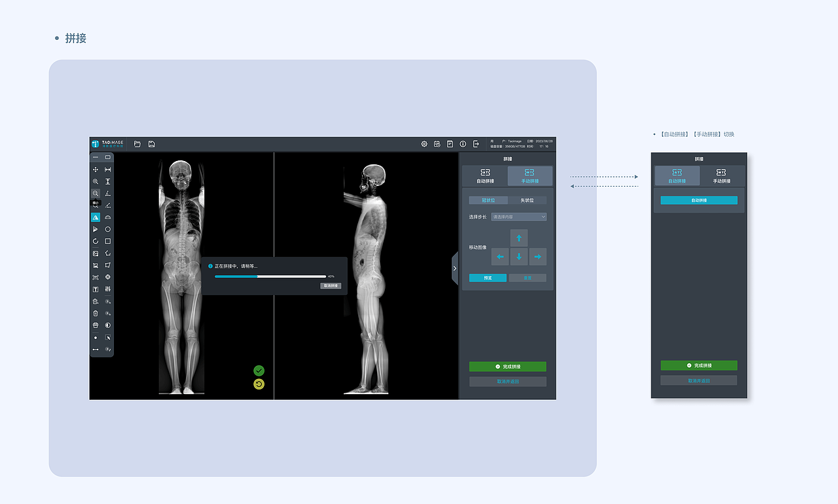This screenshot has height=504, width=838.
Task: Log out with the exit arrow icon
Action: point(476,144)
